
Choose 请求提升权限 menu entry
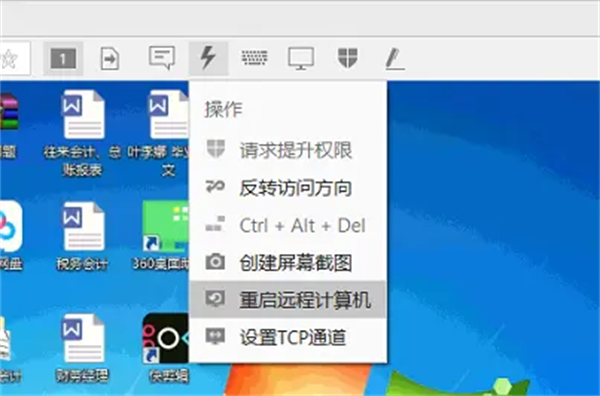[288, 150]
